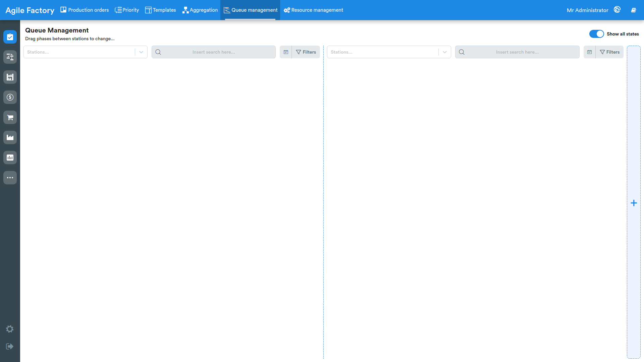The height and width of the screenshot is (362, 644).
Task: Click the logout icon in sidebar
Action: [10, 346]
